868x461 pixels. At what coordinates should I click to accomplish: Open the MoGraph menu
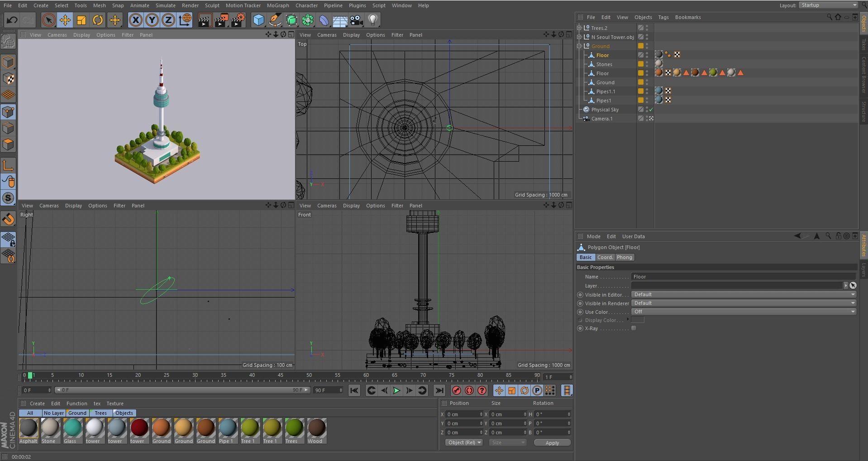(x=277, y=5)
